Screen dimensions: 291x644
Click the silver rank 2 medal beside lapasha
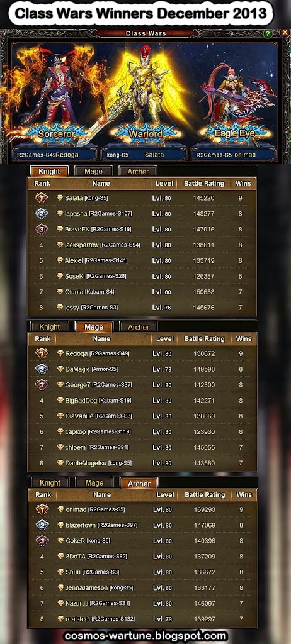[42, 214]
